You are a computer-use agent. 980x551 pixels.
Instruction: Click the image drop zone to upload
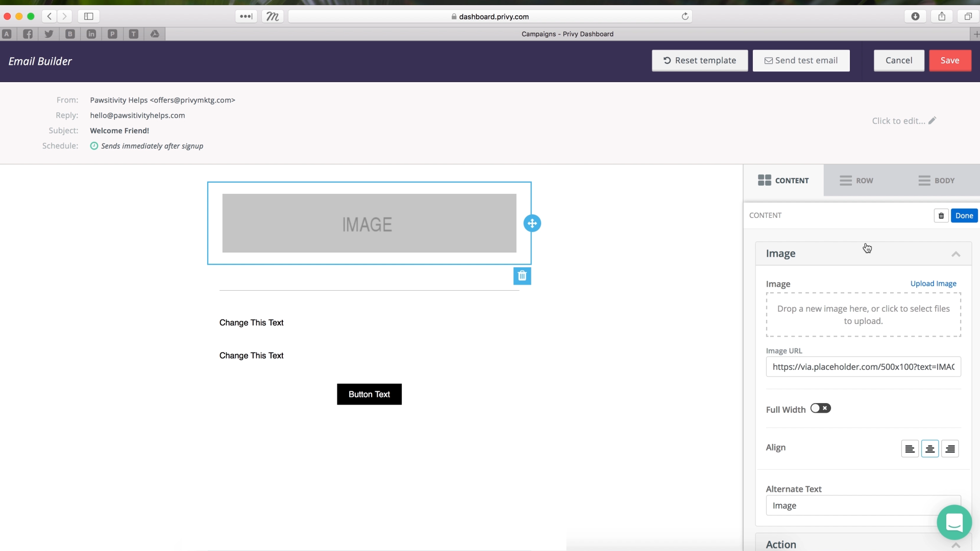pos(863,315)
